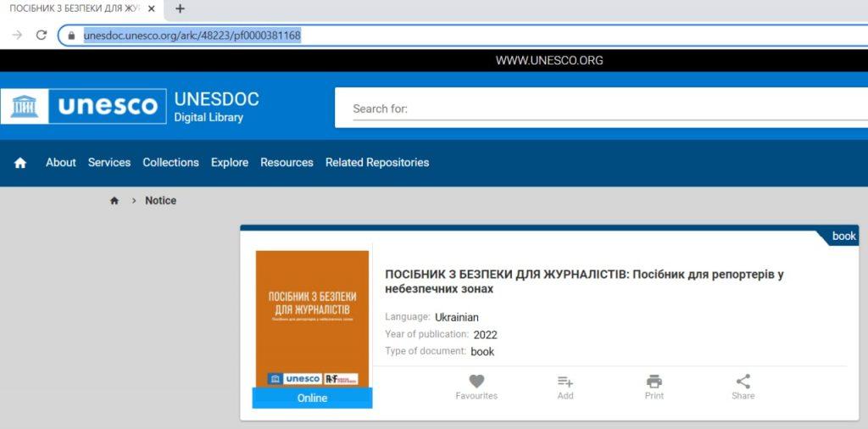Open the About menu

[x=61, y=163]
